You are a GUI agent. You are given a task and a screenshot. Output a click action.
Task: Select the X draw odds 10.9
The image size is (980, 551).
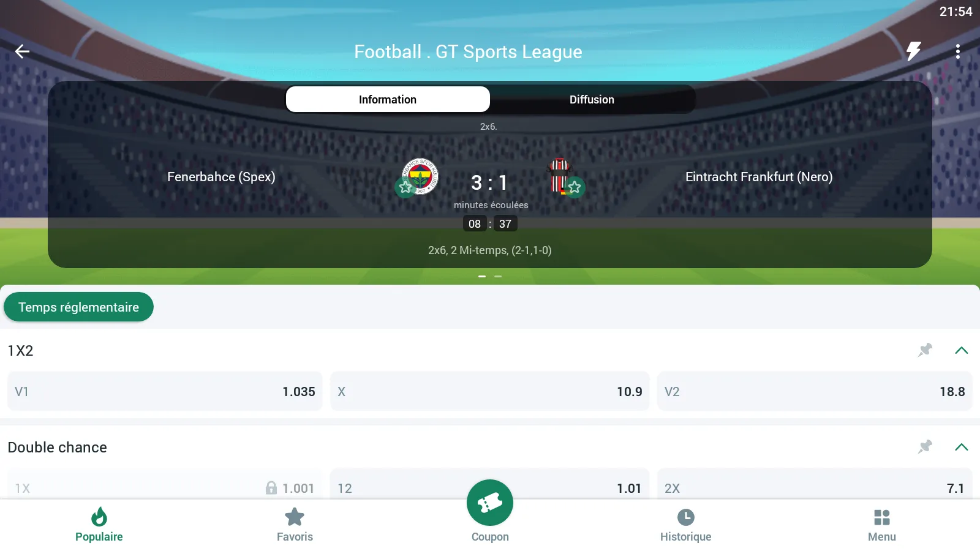coord(489,392)
